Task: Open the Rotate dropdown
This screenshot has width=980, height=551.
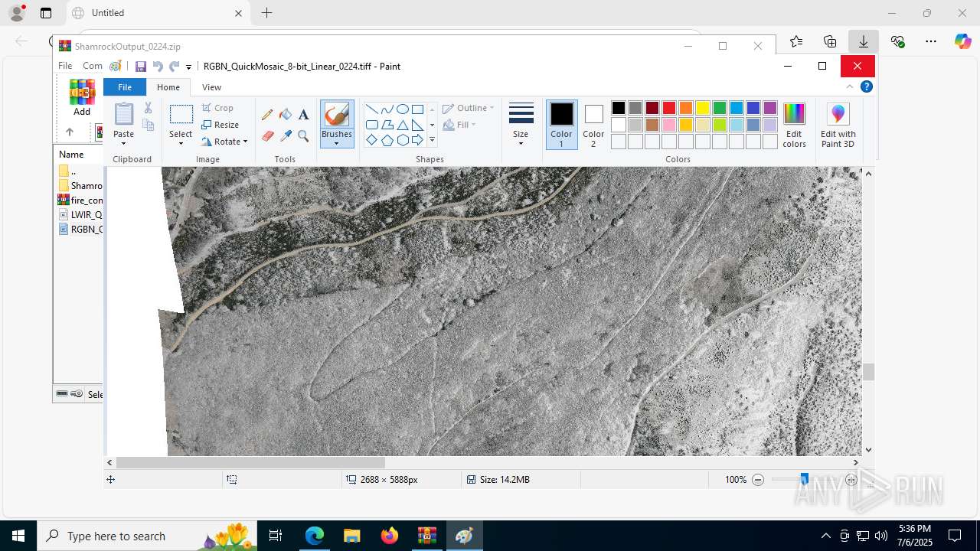Action: coord(224,142)
